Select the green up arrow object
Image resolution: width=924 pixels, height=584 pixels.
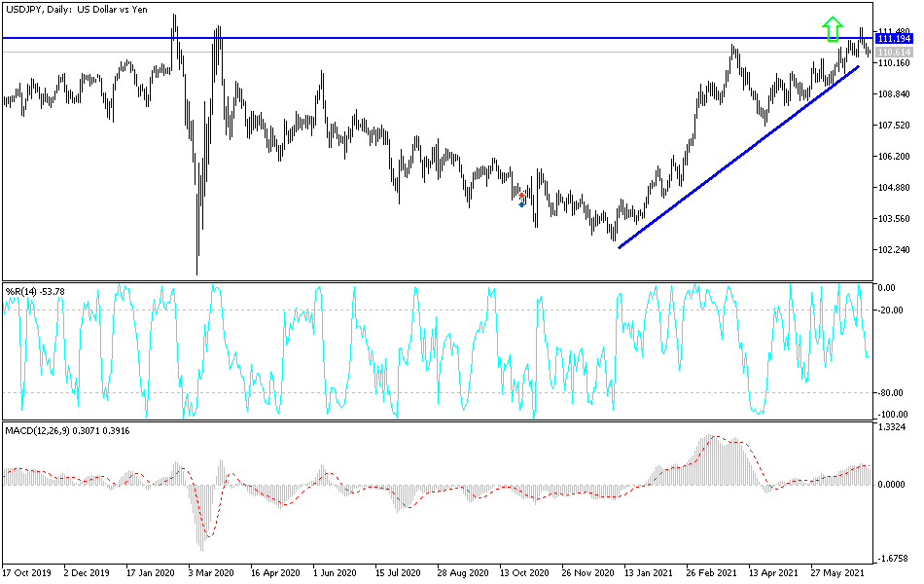pyautogui.click(x=834, y=28)
